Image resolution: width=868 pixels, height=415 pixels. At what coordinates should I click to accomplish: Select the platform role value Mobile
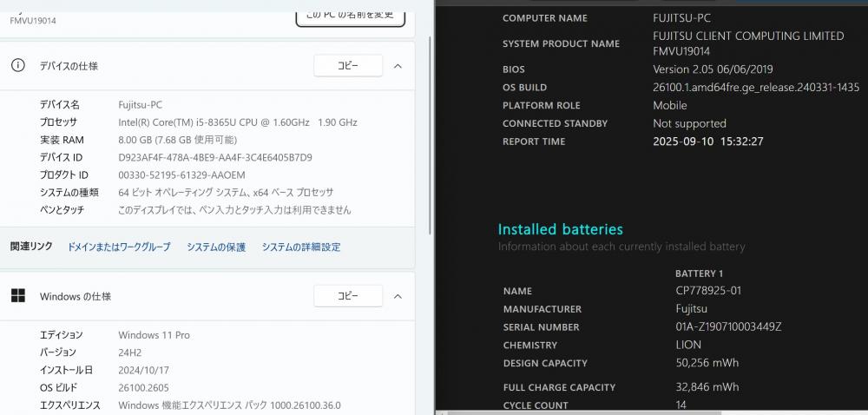pyautogui.click(x=670, y=106)
